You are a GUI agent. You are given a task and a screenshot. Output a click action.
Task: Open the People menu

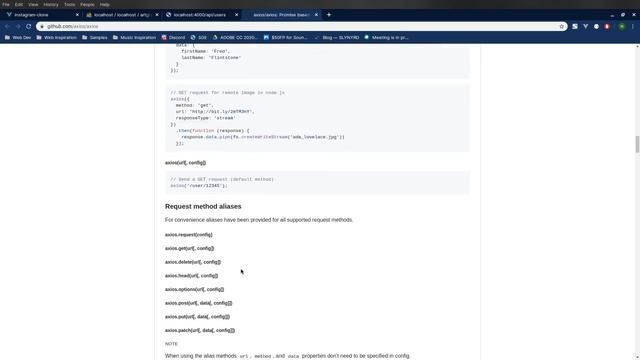coord(87,4)
